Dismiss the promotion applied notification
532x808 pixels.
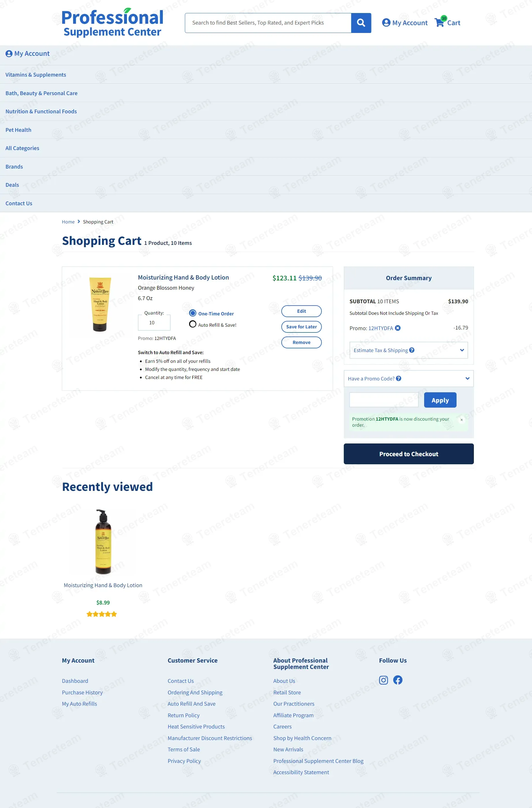point(461,420)
